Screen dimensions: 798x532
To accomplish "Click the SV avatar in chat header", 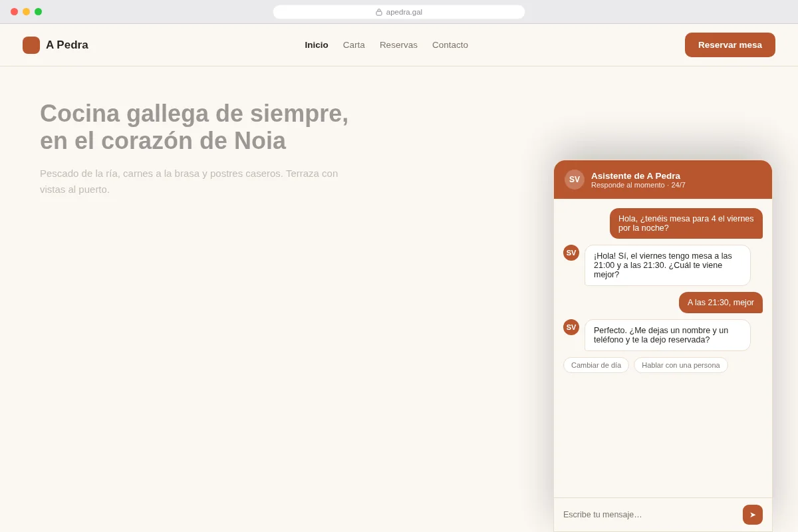I will tap(575, 180).
